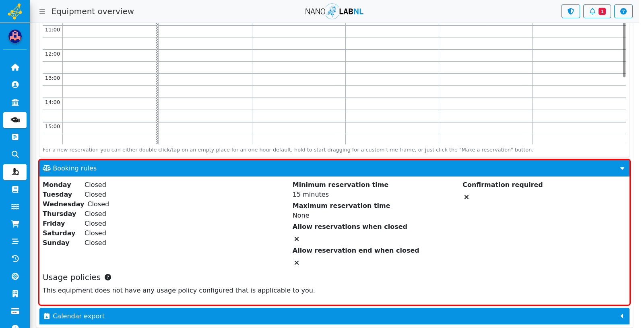
Task: Collapse the Booking rules panel
Action: [334, 168]
